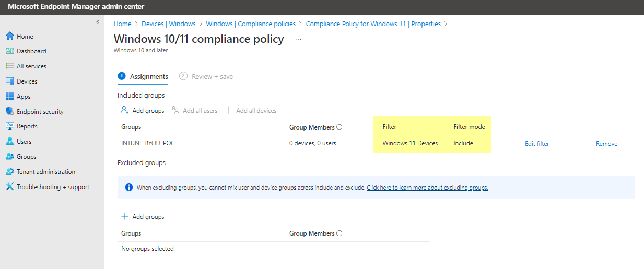Switch to the Review + save step
The image size is (644, 269).
point(206,76)
